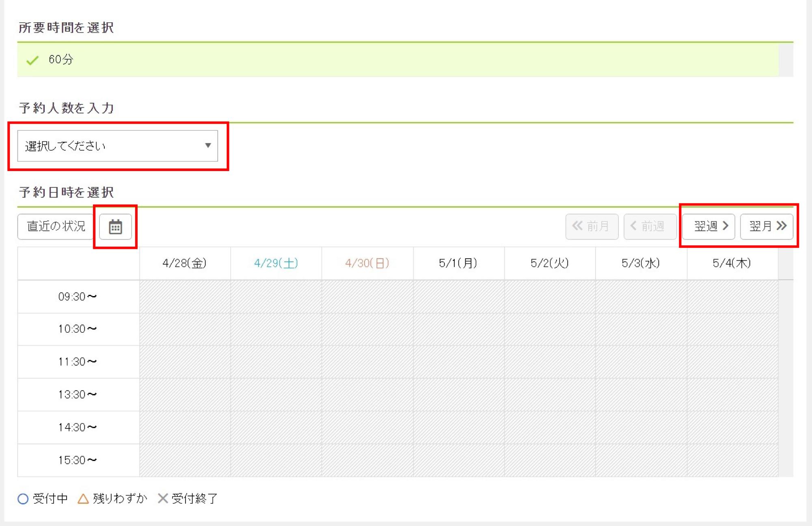Click the 4/29(土) column header

click(x=276, y=263)
